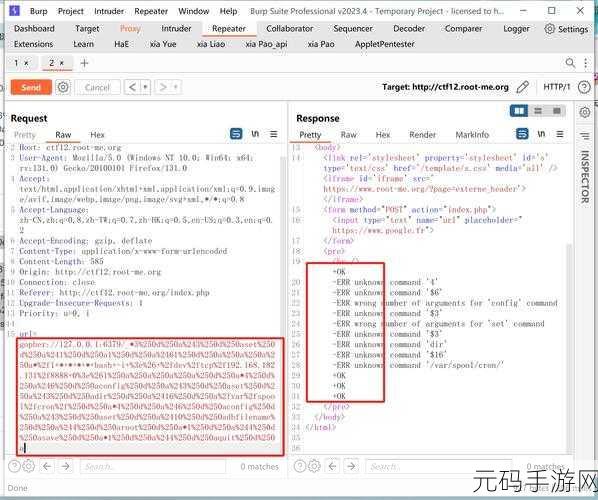Open the Help menu
Screen dimensions: 598x500
tap(228, 11)
